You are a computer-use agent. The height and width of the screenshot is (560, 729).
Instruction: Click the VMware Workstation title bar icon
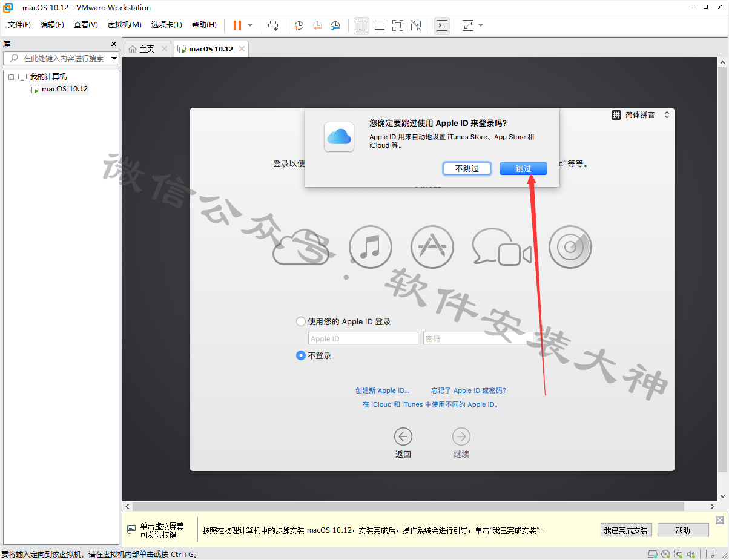coord(8,7)
